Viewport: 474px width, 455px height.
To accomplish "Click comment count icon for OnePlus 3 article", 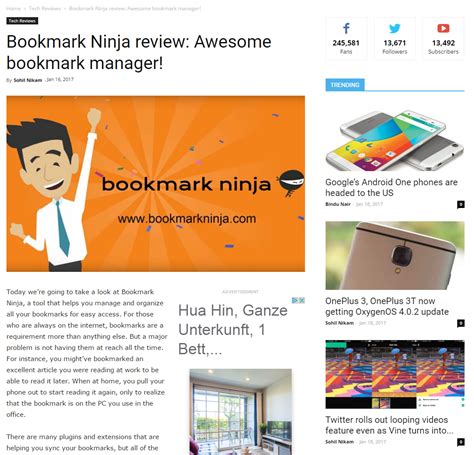I will click(460, 323).
